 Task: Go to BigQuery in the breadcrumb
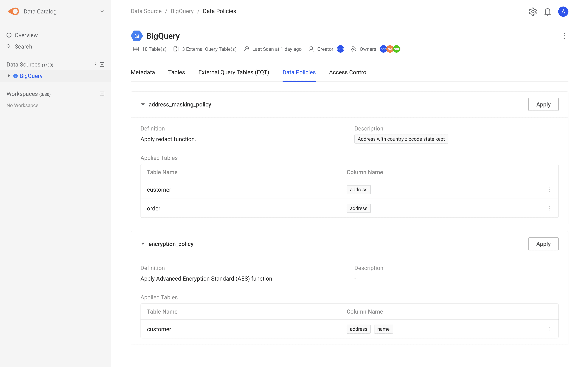[182, 11]
